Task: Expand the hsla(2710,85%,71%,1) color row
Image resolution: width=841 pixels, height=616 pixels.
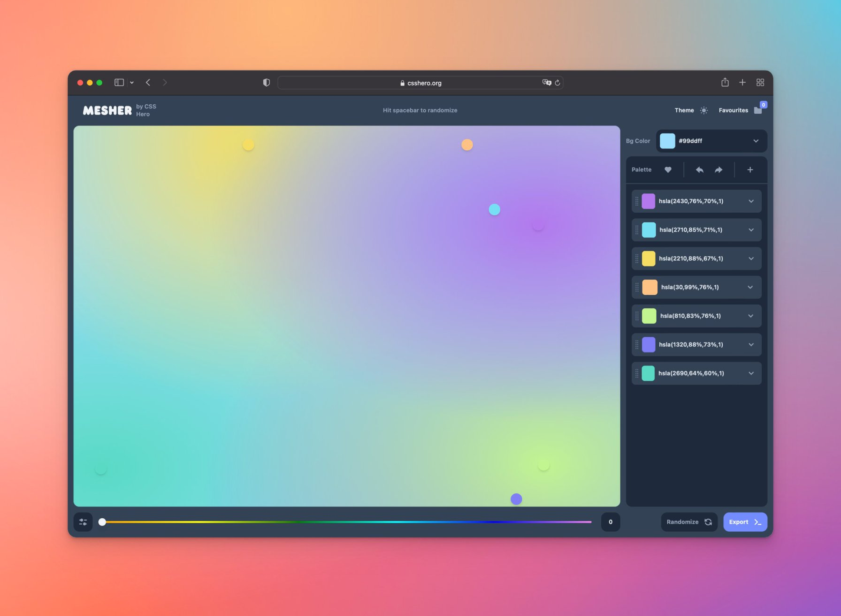Action: [751, 230]
